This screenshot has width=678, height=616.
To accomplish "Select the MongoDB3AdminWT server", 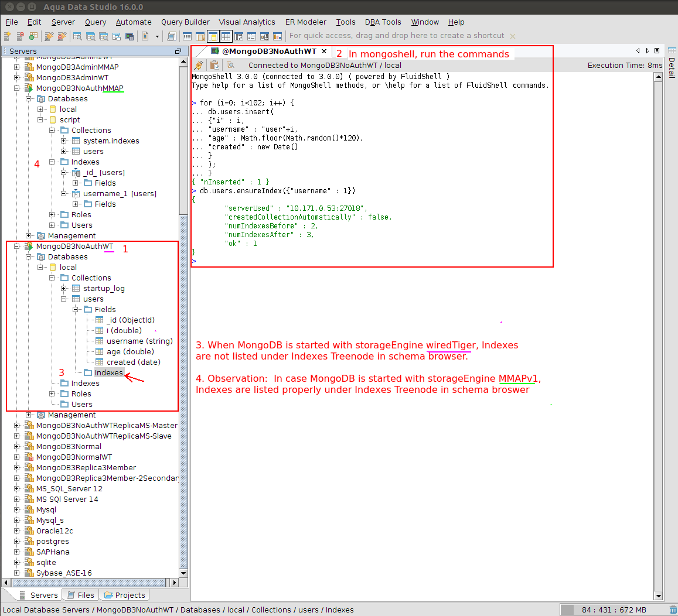I will (72, 78).
